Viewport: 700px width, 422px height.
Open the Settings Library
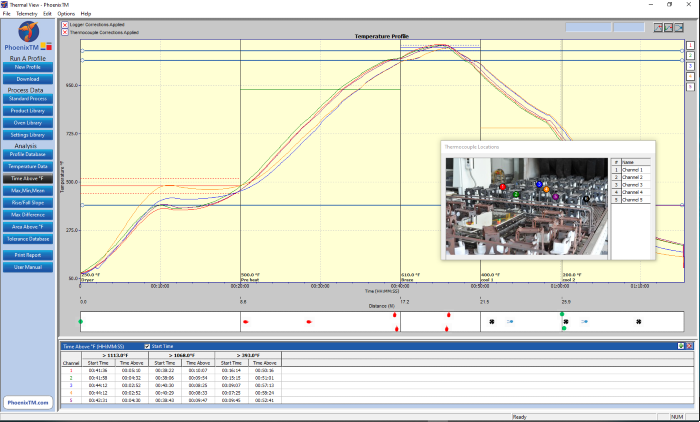tap(28, 135)
